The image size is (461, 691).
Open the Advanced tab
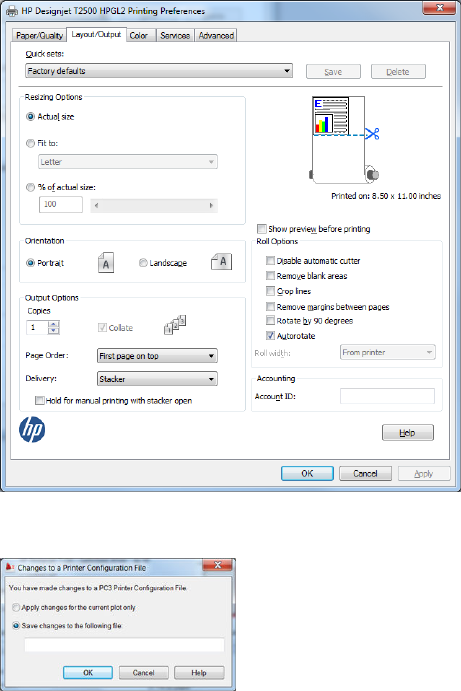coord(216,35)
